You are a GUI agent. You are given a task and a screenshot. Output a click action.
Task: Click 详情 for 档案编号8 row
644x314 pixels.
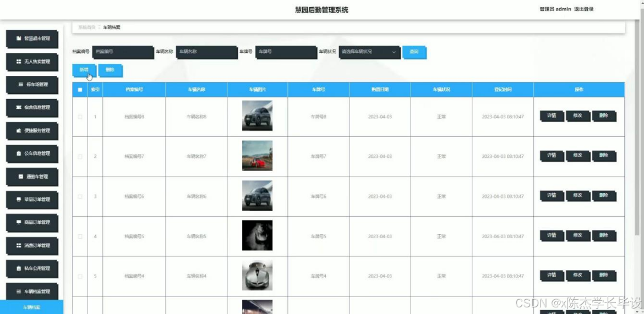552,116
